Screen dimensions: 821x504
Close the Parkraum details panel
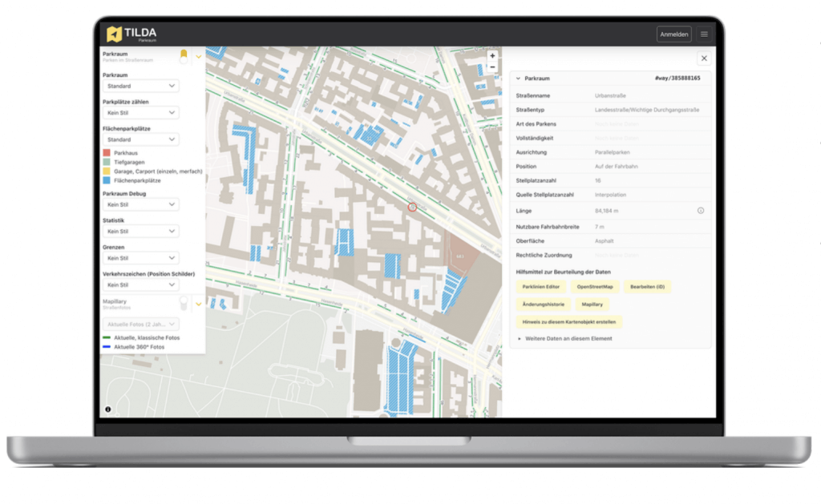click(703, 58)
